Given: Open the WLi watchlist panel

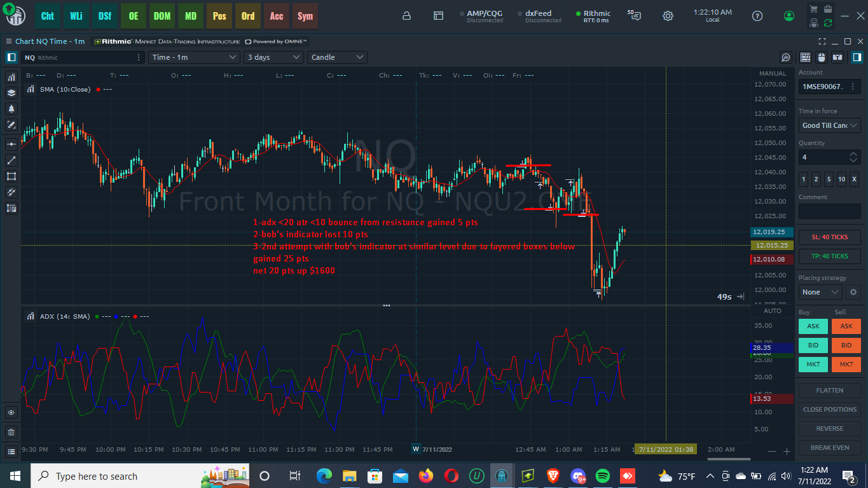Looking at the screenshot, I should 76,16.
